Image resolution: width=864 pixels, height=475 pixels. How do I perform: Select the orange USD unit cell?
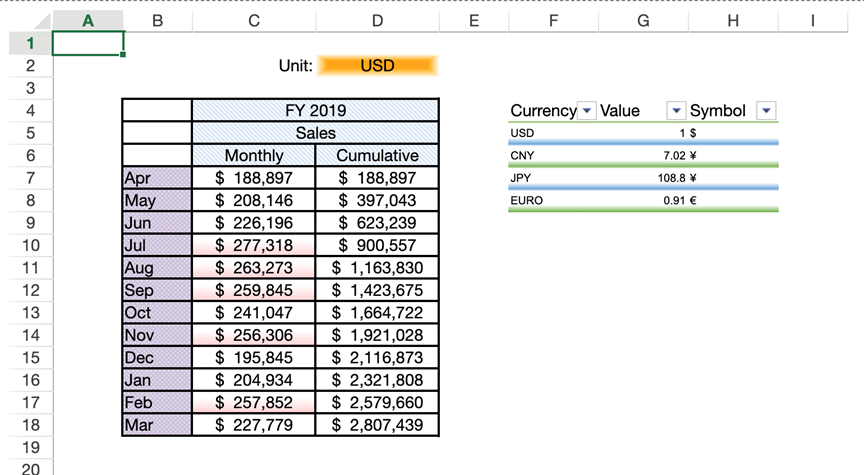[x=377, y=66]
